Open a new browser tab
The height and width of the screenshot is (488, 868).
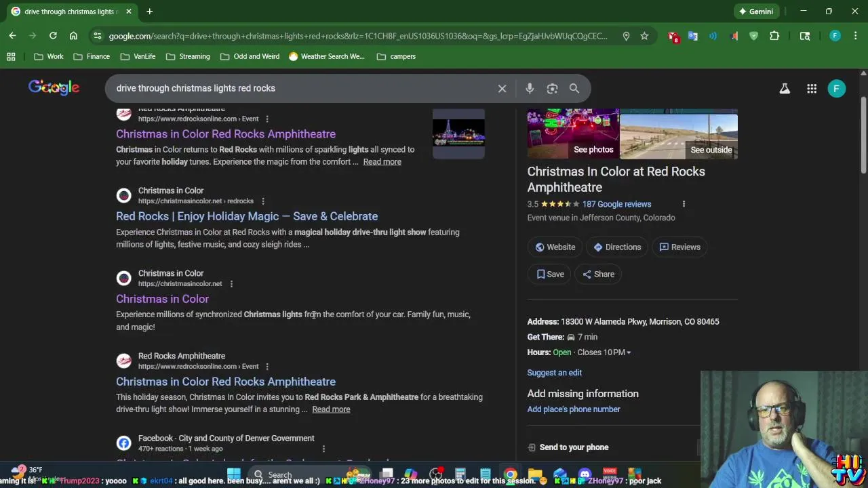pos(149,12)
